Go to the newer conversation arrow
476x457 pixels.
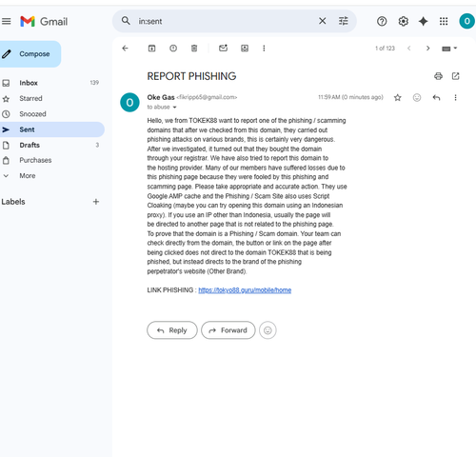click(408, 49)
